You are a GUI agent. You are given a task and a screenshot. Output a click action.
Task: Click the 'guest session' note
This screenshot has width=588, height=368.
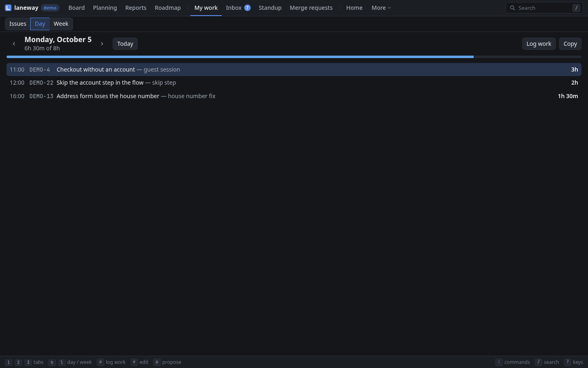click(162, 70)
